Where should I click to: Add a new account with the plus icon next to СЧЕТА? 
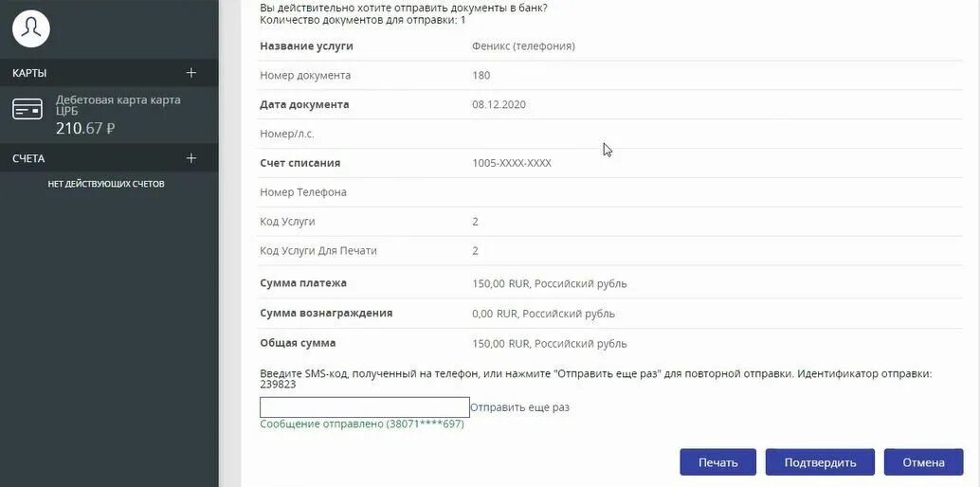tap(191, 158)
